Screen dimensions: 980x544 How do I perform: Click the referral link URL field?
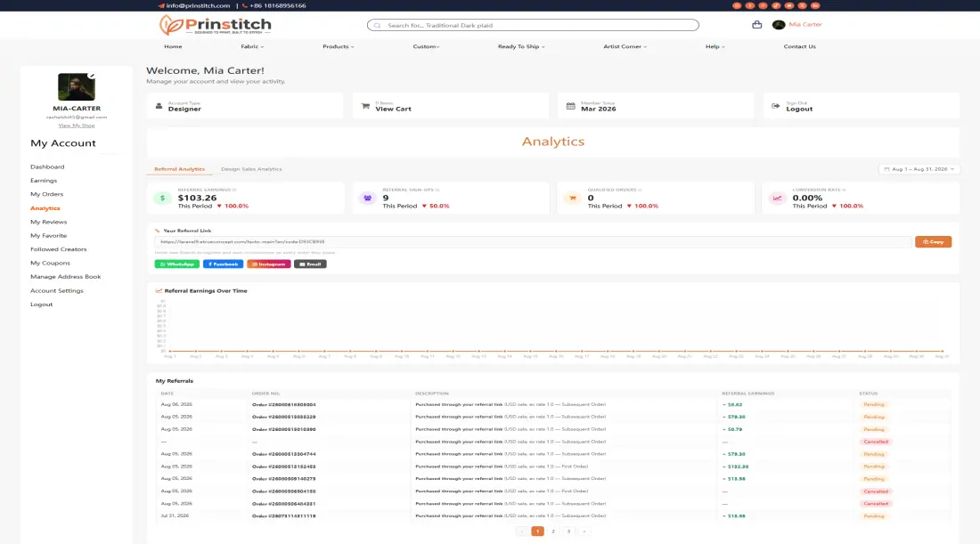533,241
